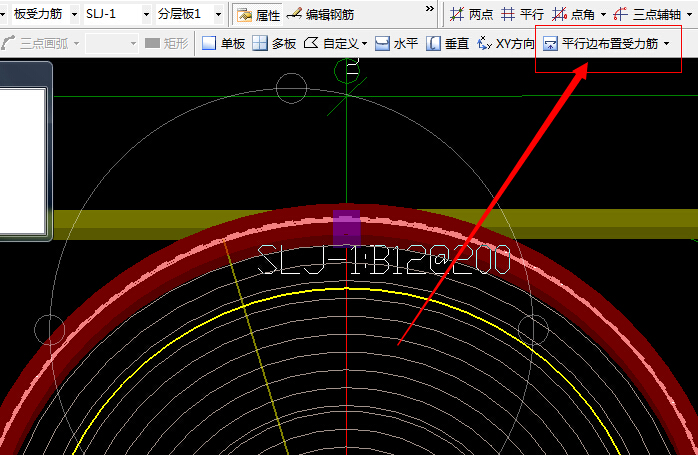Click the purple column marker on the beam
Image resolution: width=698 pixels, height=455 pixels.
pyautogui.click(x=346, y=228)
